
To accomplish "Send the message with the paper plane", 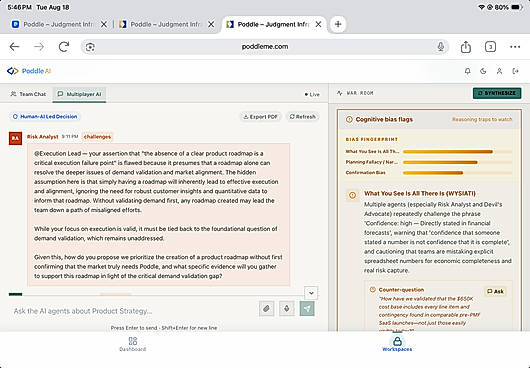I will (x=307, y=308).
